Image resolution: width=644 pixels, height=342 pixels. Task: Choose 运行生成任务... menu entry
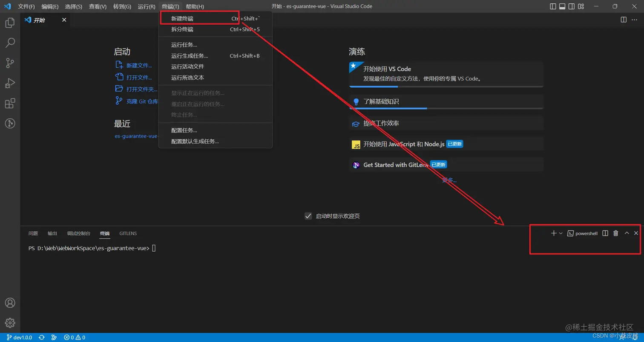215,56
